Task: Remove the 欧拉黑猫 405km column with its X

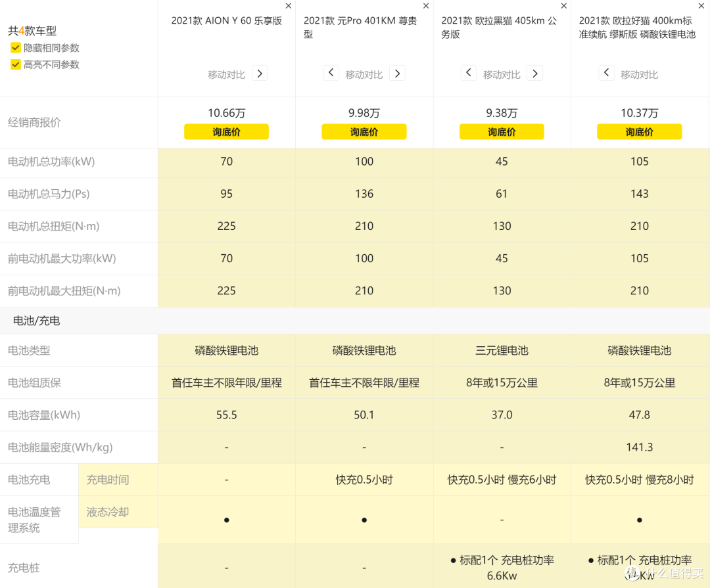Action: click(x=564, y=6)
